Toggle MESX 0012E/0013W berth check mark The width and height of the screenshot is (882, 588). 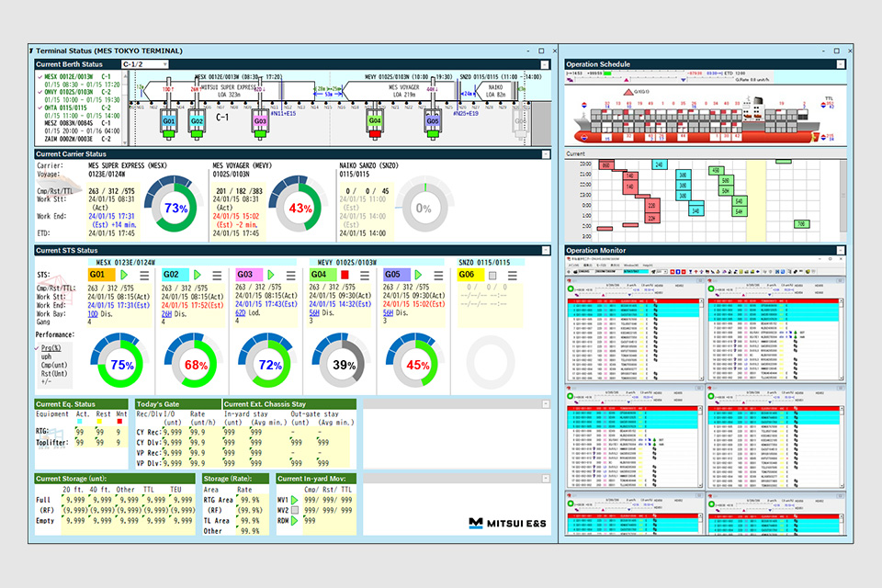(x=40, y=76)
